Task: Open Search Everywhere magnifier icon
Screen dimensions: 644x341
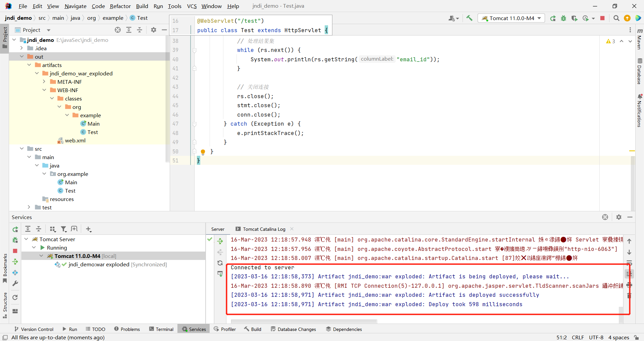Action: [616, 18]
